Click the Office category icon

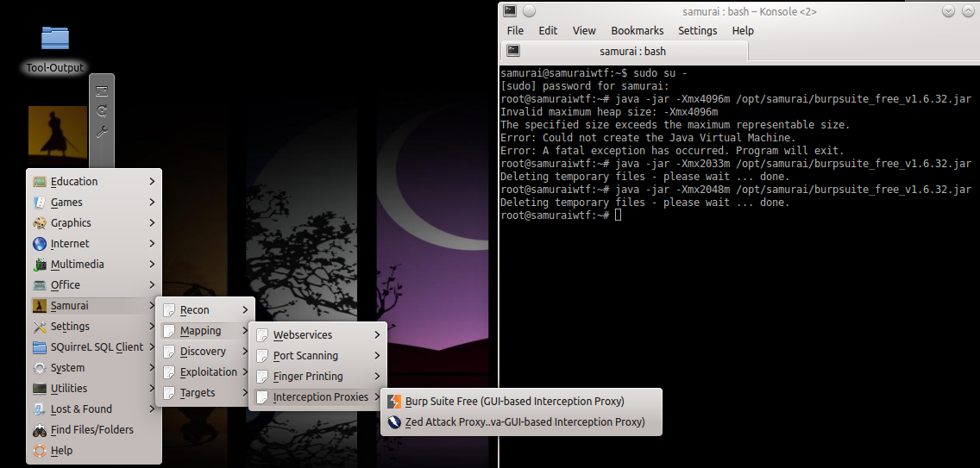pos(40,285)
